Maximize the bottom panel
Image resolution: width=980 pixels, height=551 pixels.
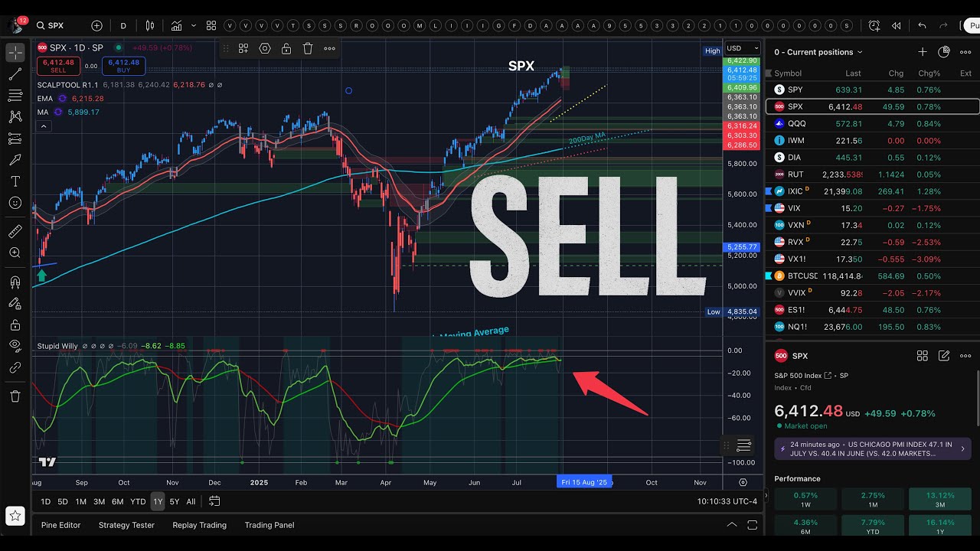tap(753, 525)
